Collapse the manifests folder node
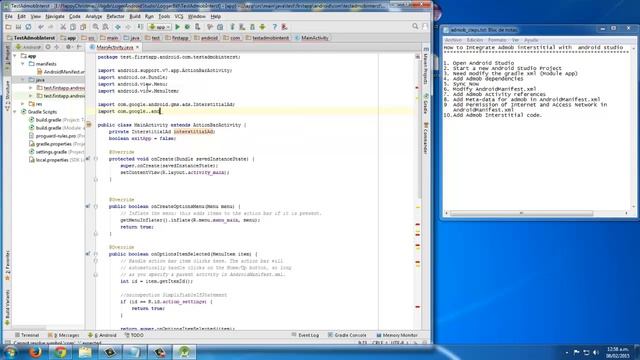The width and height of the screenshot is (640, 360). tap(23, 64)
